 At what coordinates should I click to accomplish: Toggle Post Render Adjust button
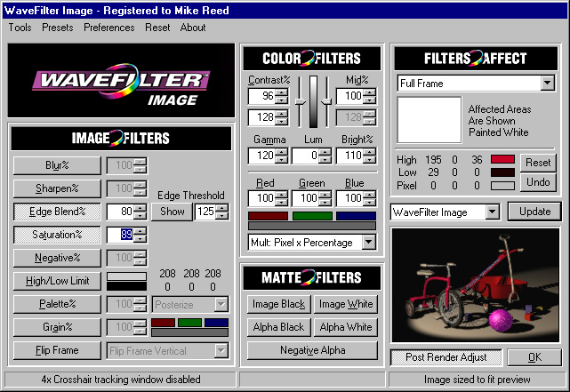click(x=446, y=357)
